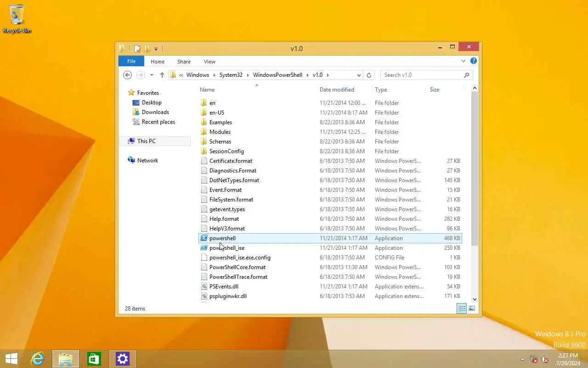Select getevent.types file name
This screenshot has width=588, height=368.
point(227,209)
